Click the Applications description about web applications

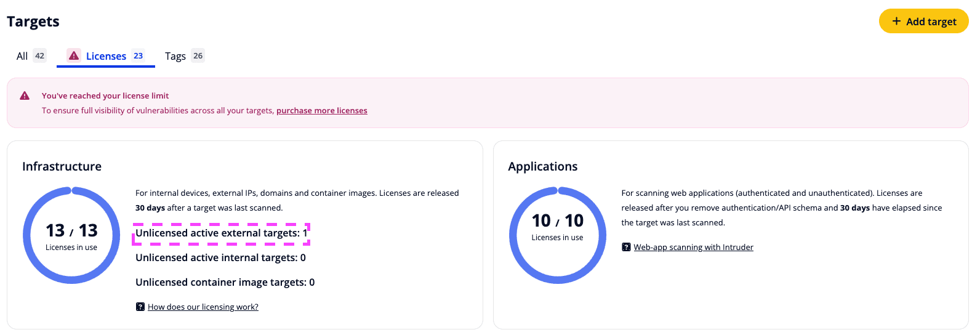[x=782, y=208]
